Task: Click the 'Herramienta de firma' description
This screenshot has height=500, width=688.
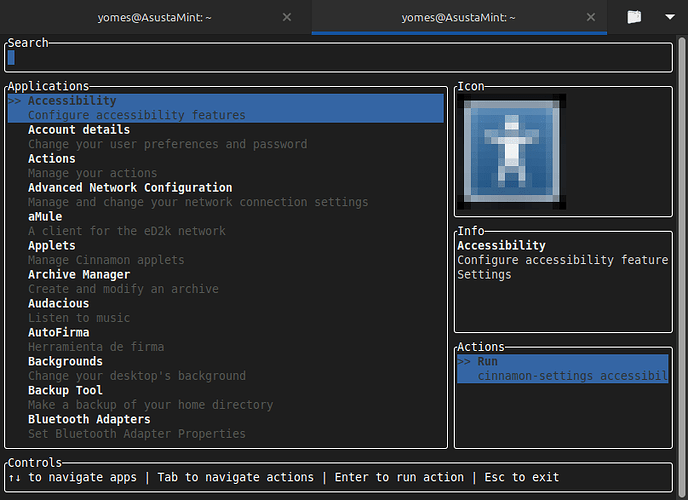Action: [x=96, y=347]
